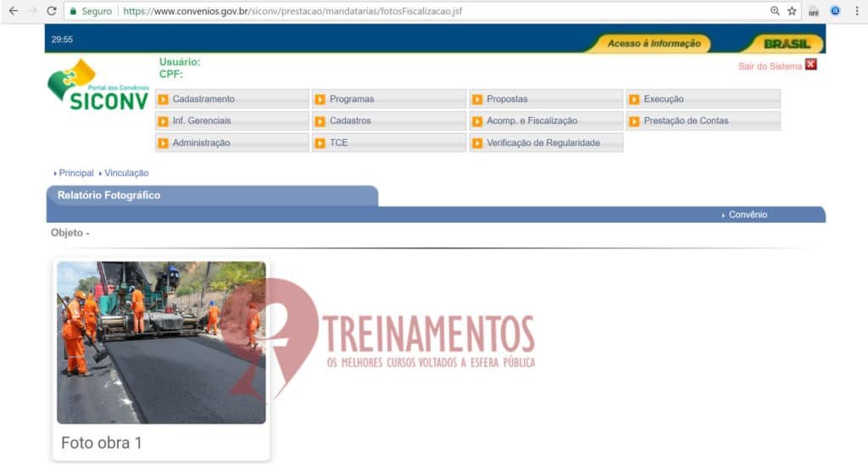Open the Cadastramento menu

(x=232, y=99)
